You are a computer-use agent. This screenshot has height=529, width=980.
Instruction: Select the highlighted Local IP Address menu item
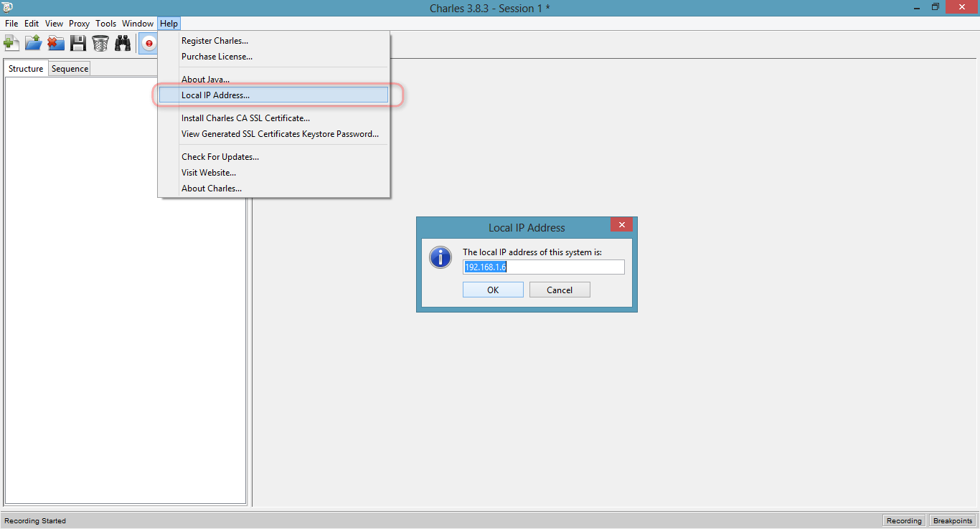[215, 95]
